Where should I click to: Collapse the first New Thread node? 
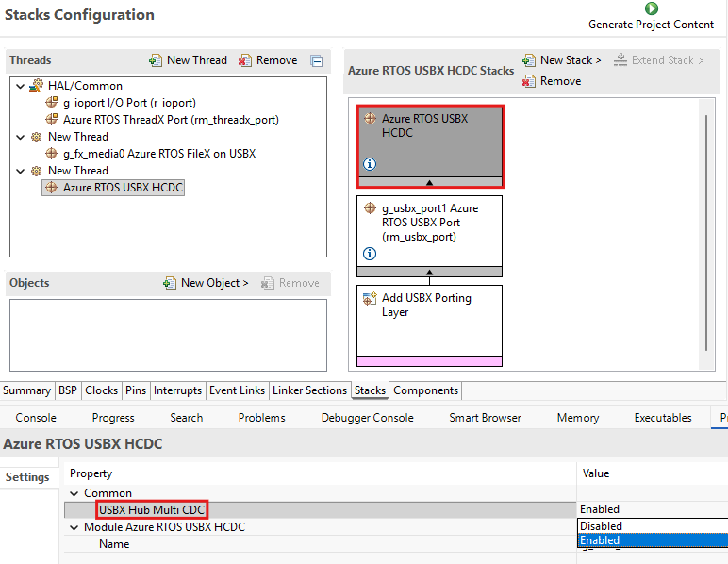point(20,137)
